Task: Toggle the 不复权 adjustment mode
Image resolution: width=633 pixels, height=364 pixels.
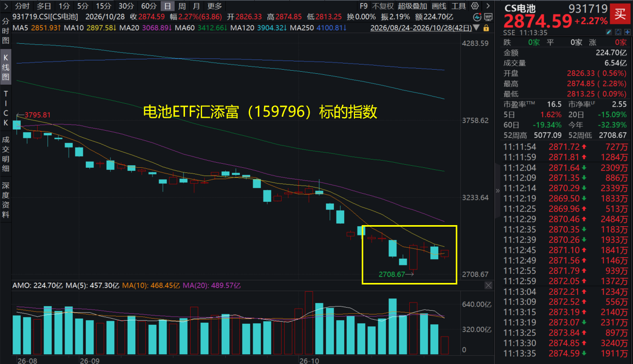Action: click(383, 6)
